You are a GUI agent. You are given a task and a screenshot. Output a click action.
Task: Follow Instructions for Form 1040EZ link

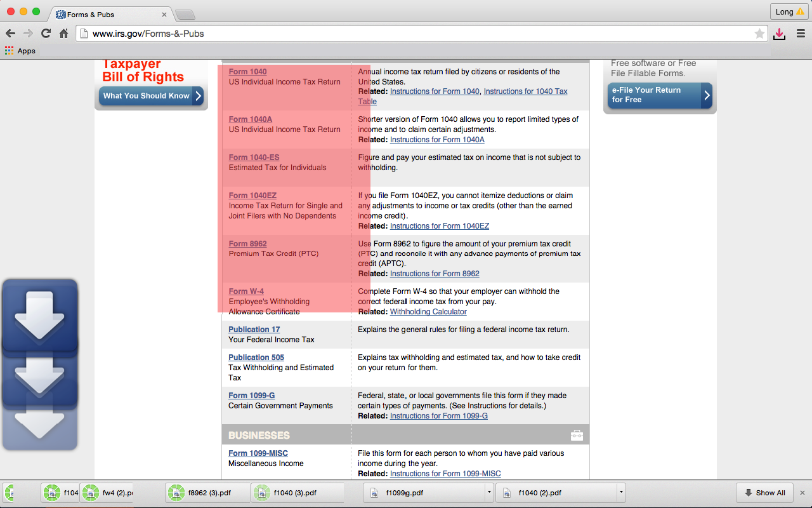pos(440,226)
